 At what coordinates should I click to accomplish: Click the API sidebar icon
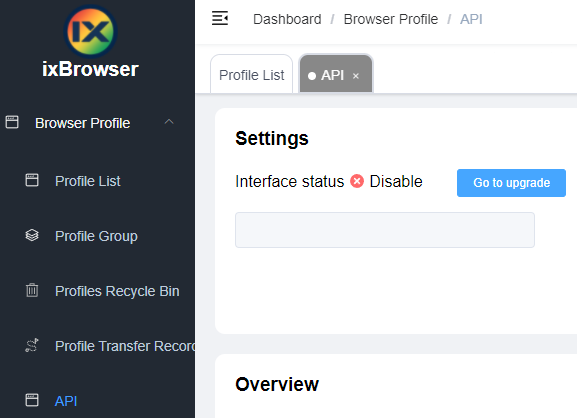(x=32, y=400)
